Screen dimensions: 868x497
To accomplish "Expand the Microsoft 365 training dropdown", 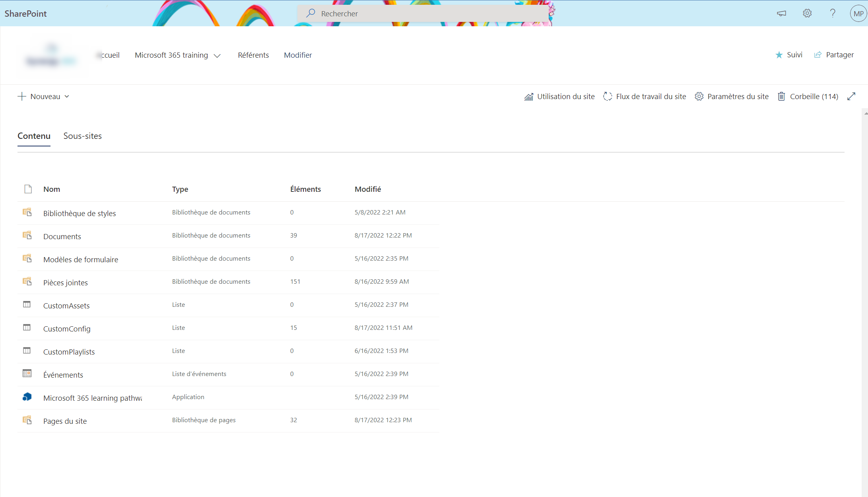I will 217,56.
